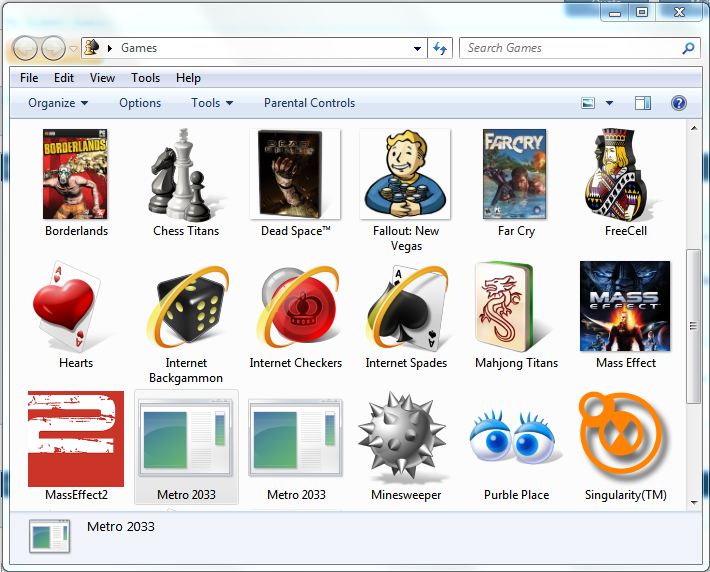
Task: Expand the breadcrumb arrow before Games
Action: 110,48
